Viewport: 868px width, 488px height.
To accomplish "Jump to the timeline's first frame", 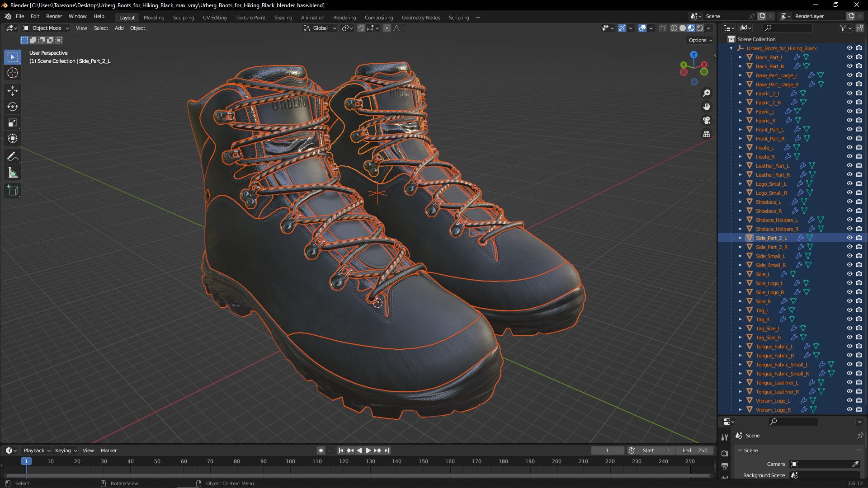I will point(341,450).
